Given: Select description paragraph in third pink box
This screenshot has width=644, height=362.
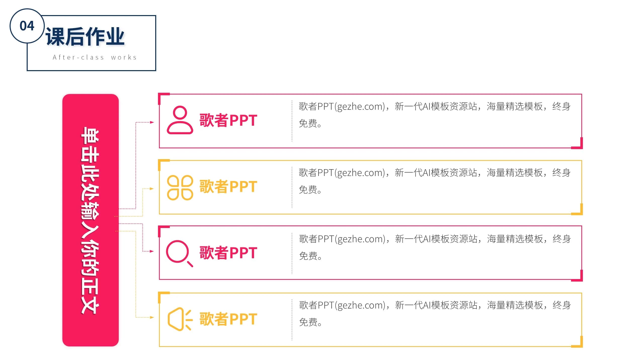Looking at the screenshot, I should pos(435,247).
